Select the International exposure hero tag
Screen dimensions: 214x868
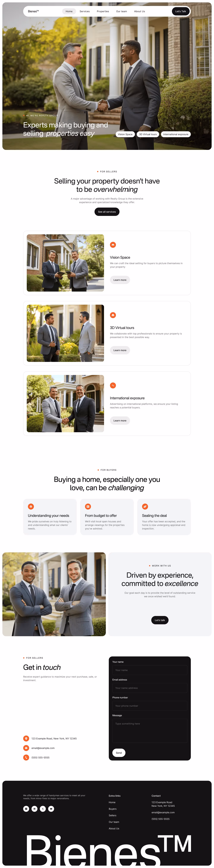coord(176,134)
